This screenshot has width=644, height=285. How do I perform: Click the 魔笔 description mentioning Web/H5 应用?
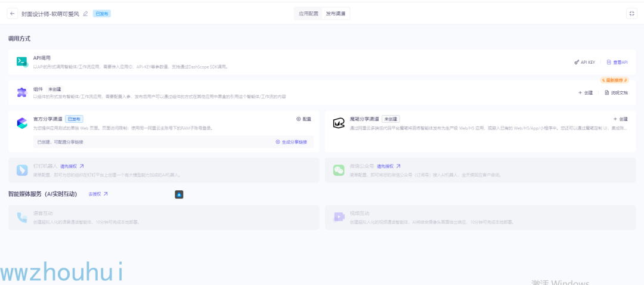click(488, 128)
